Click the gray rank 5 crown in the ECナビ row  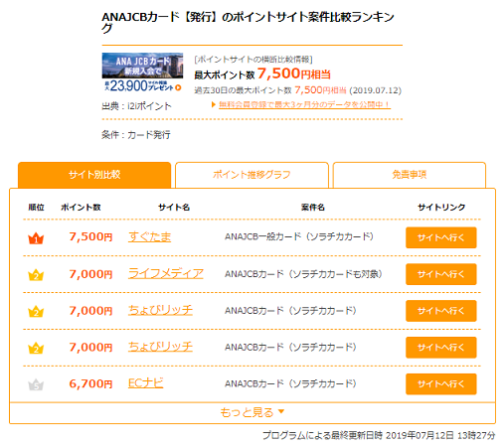coord(36,384)
